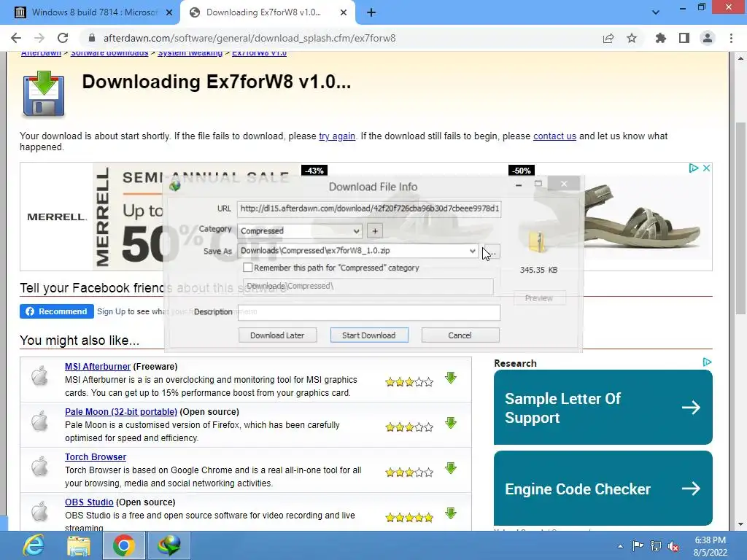Switch to the 'Windows 8 build 7814' tab
The height and width of the screenshot is (560, 747).
point(90,13)
